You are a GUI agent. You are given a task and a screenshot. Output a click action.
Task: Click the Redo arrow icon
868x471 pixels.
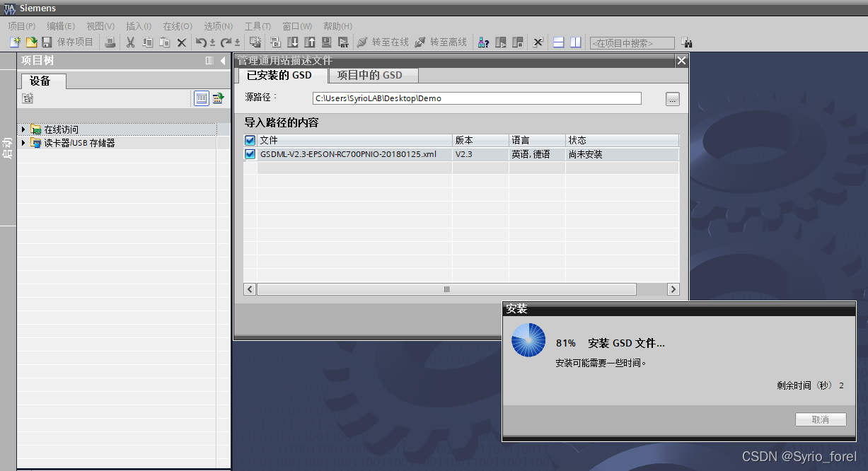click(x=226, y=42)
